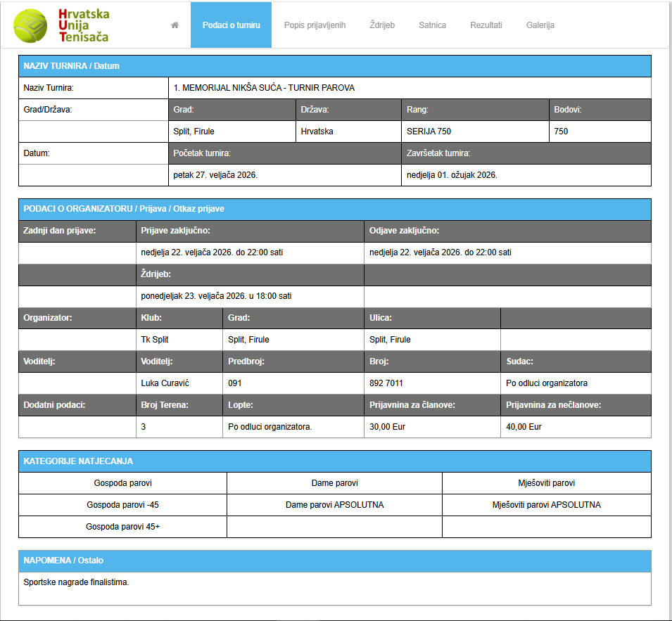
Task: Click phone number 892 7011
Action: (386, 383)
